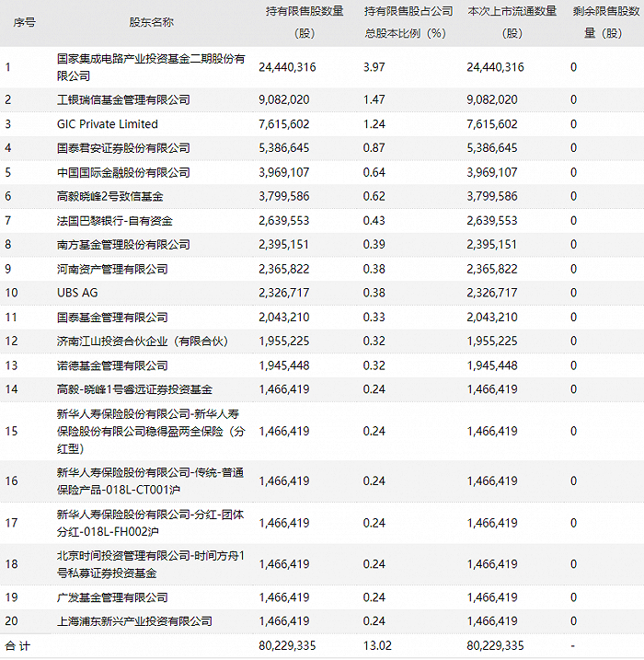Select 高毅晓峰2号致信基金 name cell
Image resolution: width=644 pixels, height=660 pixels.
[109, 197]
